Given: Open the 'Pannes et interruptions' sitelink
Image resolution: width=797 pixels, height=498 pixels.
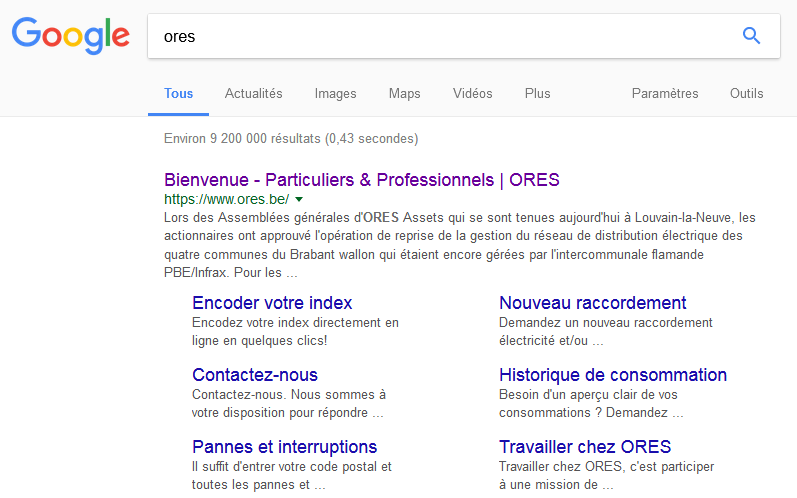Looking at the screenshot, I should (285, 447).
